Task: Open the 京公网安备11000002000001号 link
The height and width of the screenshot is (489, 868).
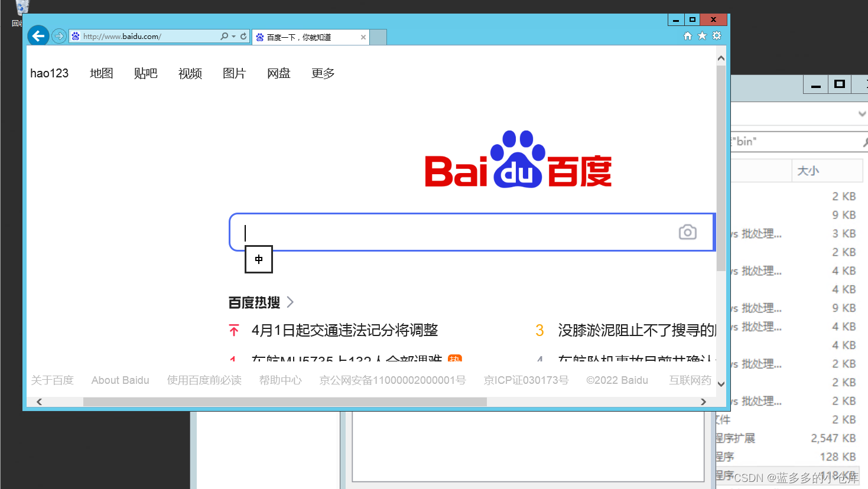Action: 393,380
